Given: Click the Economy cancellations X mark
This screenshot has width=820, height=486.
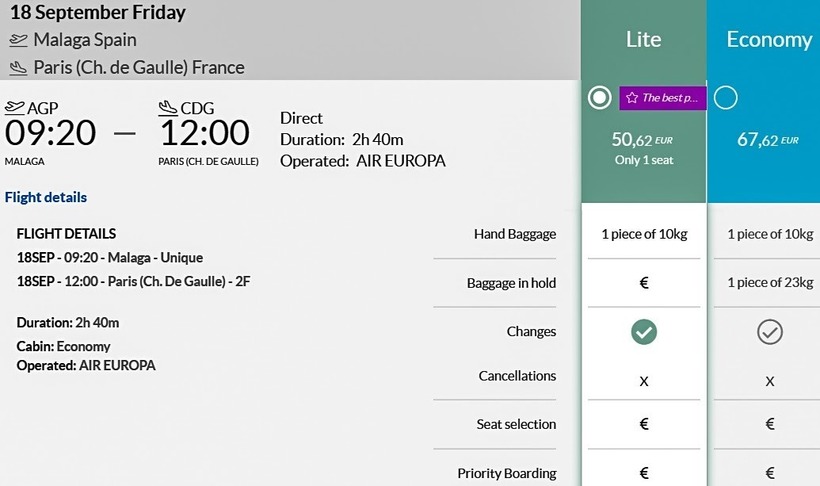Looking at the screenshot, I should click(769, 381).
